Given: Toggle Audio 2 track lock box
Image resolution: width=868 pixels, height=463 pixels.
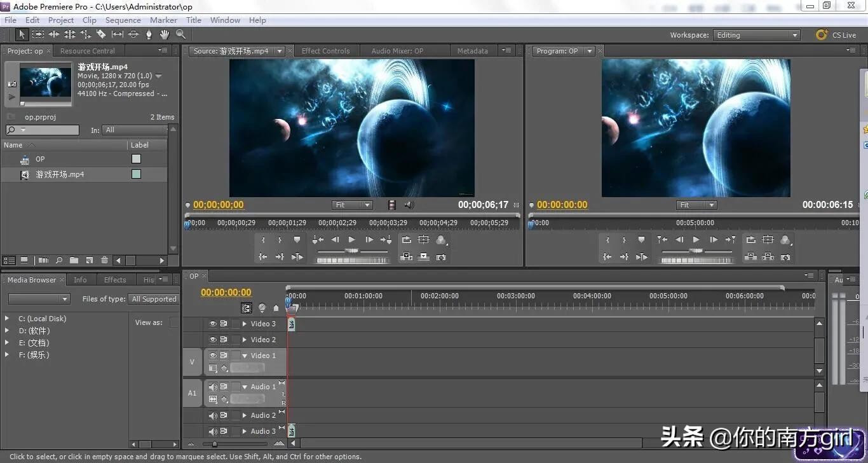Looking at the screenshot, I should pos(236,415).
